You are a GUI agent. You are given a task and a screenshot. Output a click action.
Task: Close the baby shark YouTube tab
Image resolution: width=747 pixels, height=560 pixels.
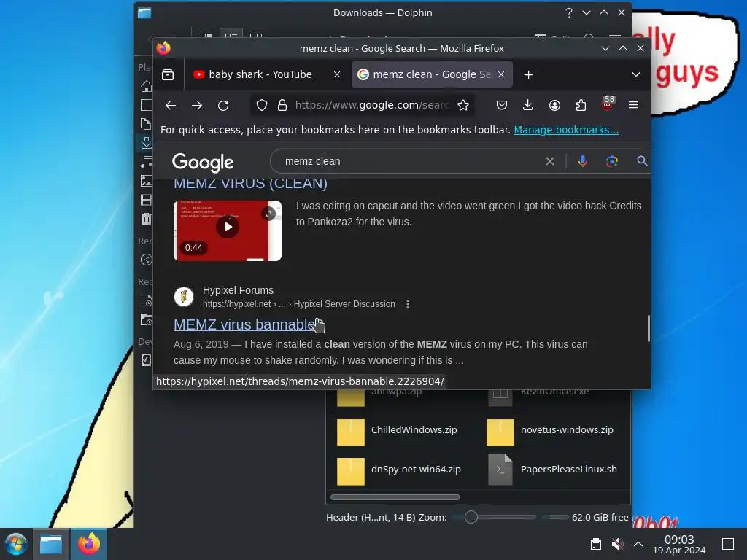[x=337, y=75]
